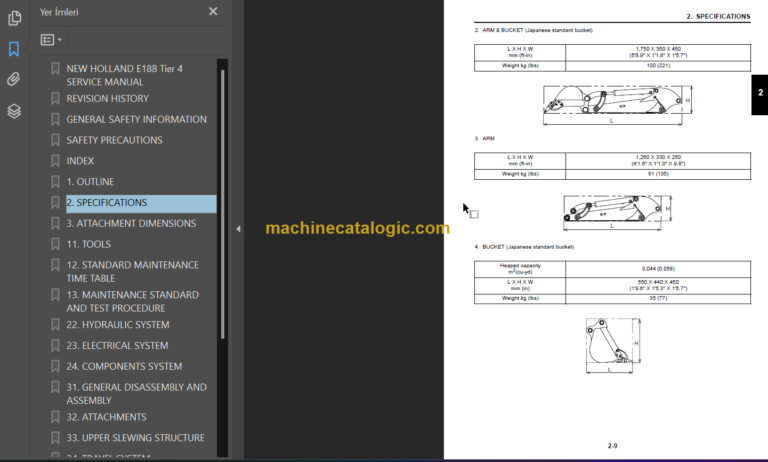
Task: Jump to SAFETY PRECAUTIONS bookmark
Action: coord(115,140)
